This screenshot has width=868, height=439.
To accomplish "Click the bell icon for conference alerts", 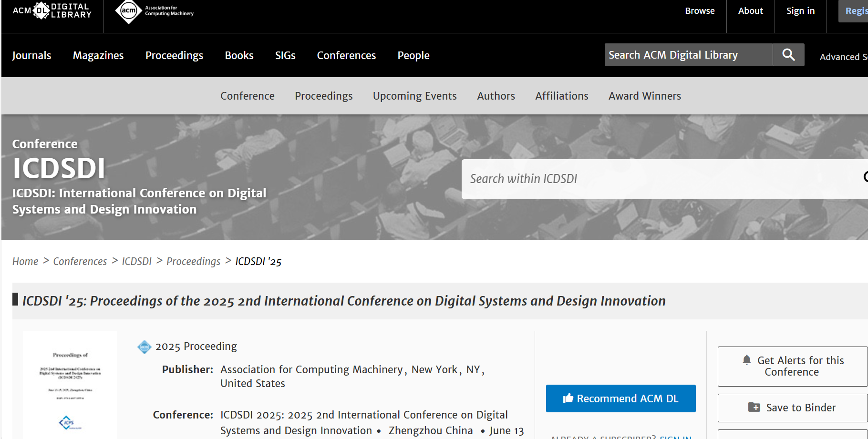I will 746,360.
